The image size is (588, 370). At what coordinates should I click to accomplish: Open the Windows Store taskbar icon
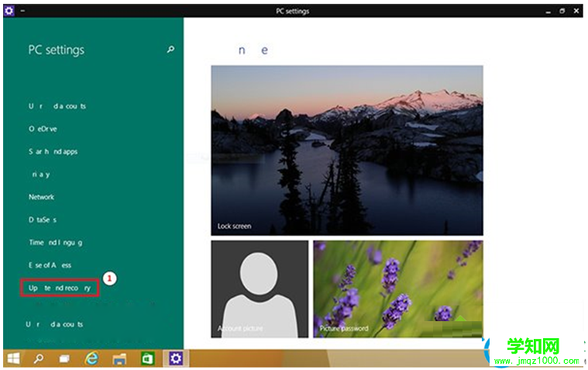(146, 358)
